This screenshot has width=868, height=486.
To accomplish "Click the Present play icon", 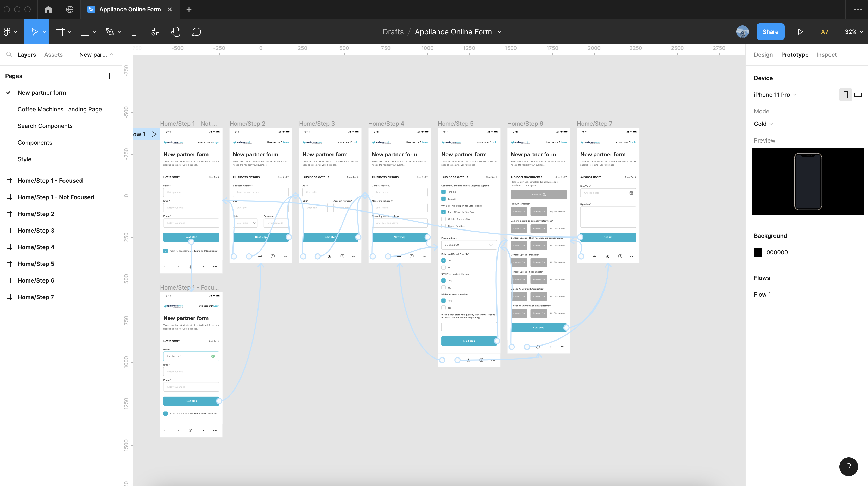I will coord(800,32).
